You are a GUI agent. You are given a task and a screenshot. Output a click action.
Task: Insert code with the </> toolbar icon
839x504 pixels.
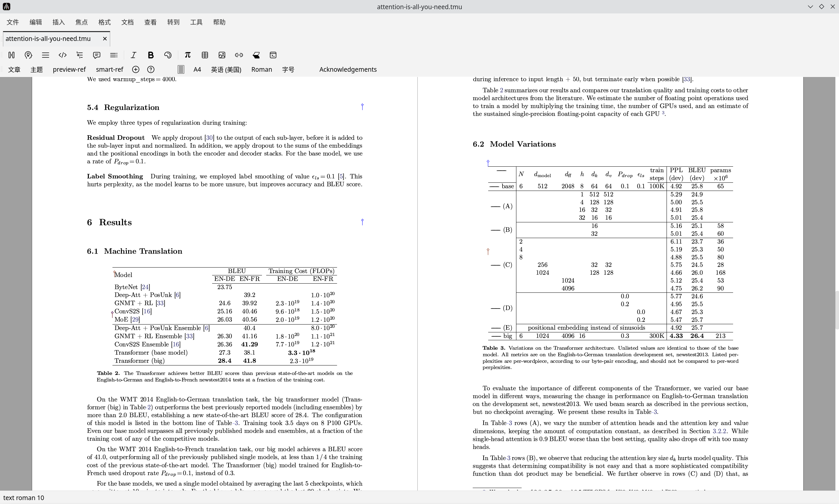tap(63, 55)
